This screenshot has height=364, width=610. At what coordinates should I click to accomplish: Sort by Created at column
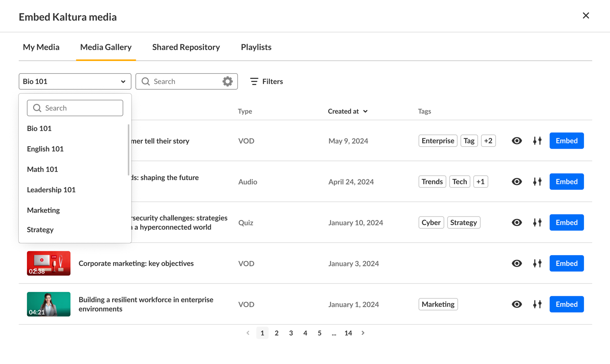click(x=348, y=111)
